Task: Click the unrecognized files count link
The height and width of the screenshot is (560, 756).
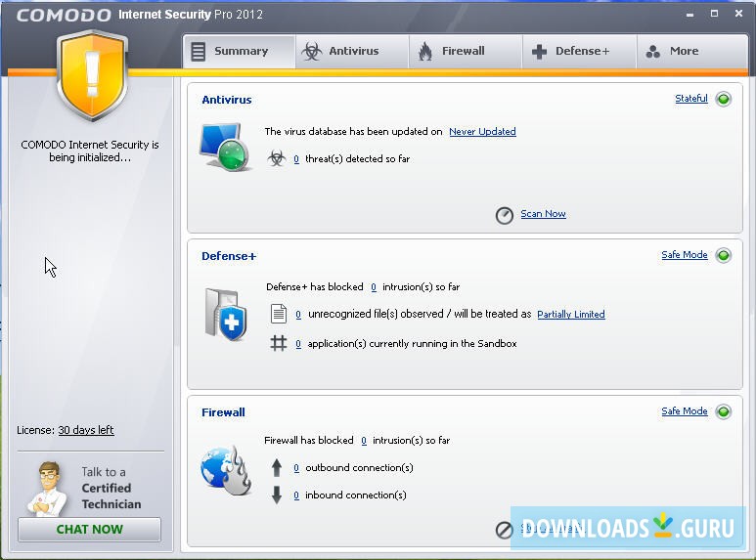Action: tap(298, 315)
